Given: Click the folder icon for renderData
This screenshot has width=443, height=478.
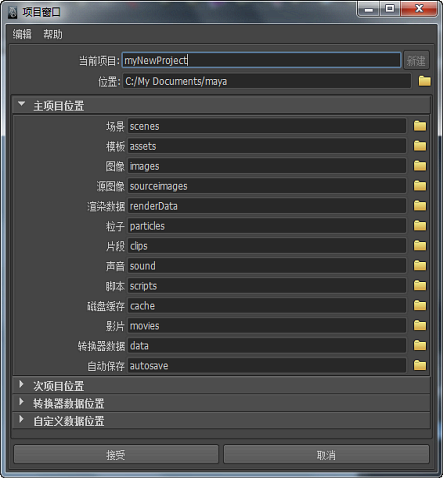Looking at the screenshot, I should pos(420,206).
